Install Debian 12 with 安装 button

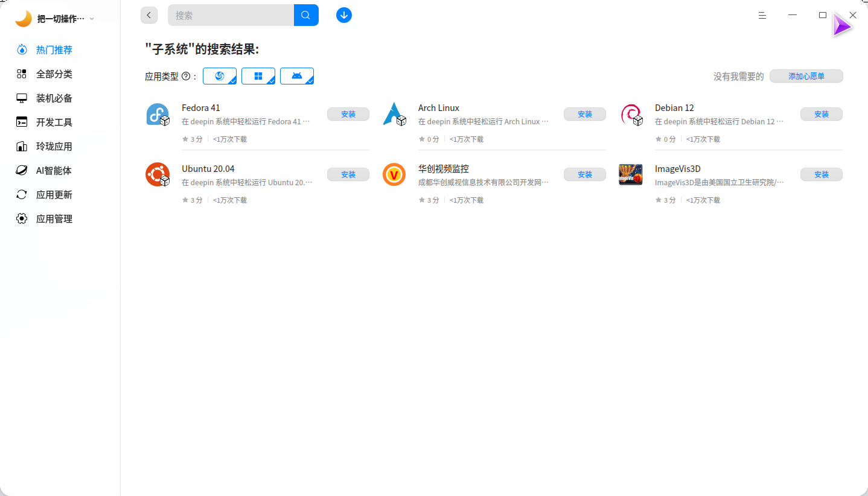[x=822, y=114]
